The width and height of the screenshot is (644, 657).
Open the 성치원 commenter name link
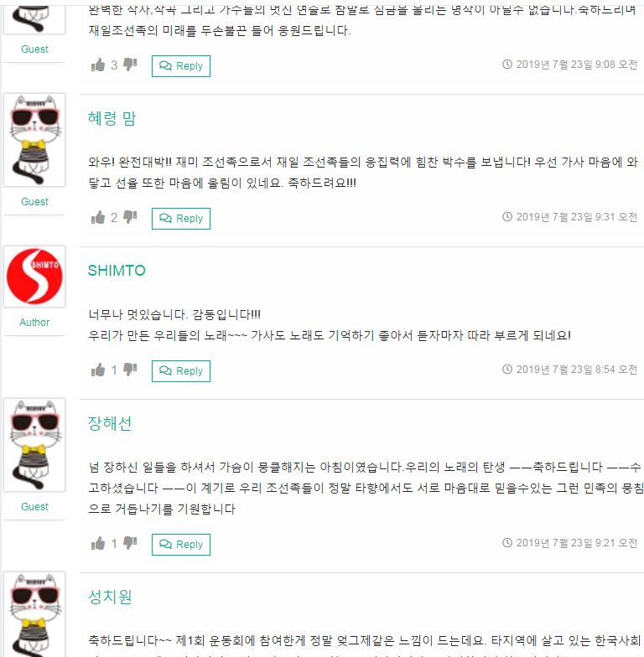[110, 597]
